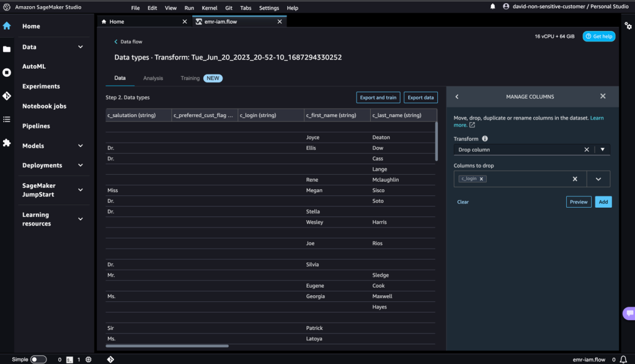Image resolution: width=635 pixels, height=364 pixels.
Task: Switch to the Analysis tab
Action: tap(153, 78)
